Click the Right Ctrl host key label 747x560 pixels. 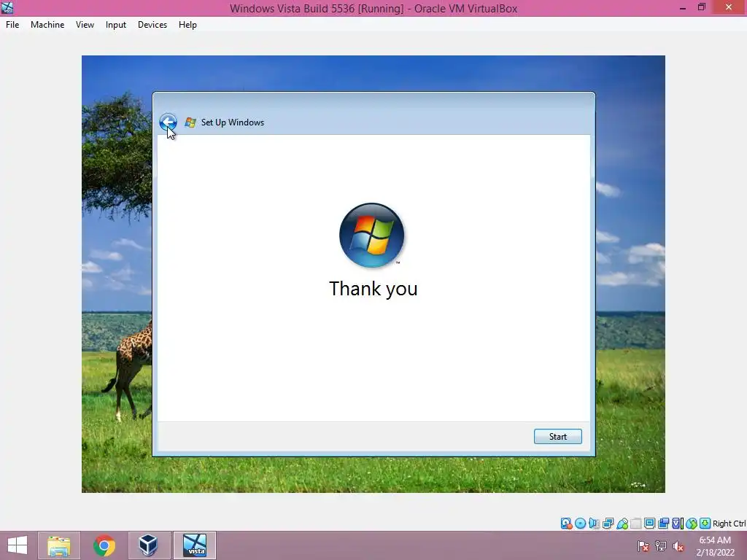(729, 524)
